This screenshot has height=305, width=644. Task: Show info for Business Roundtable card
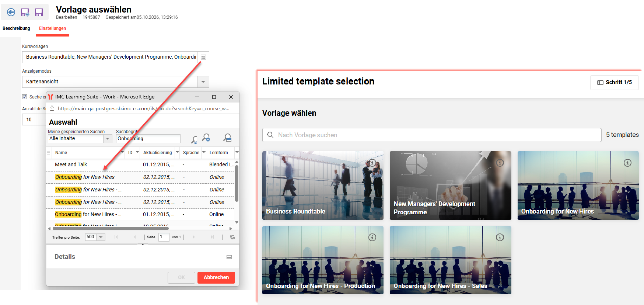[x=372, y=163]
